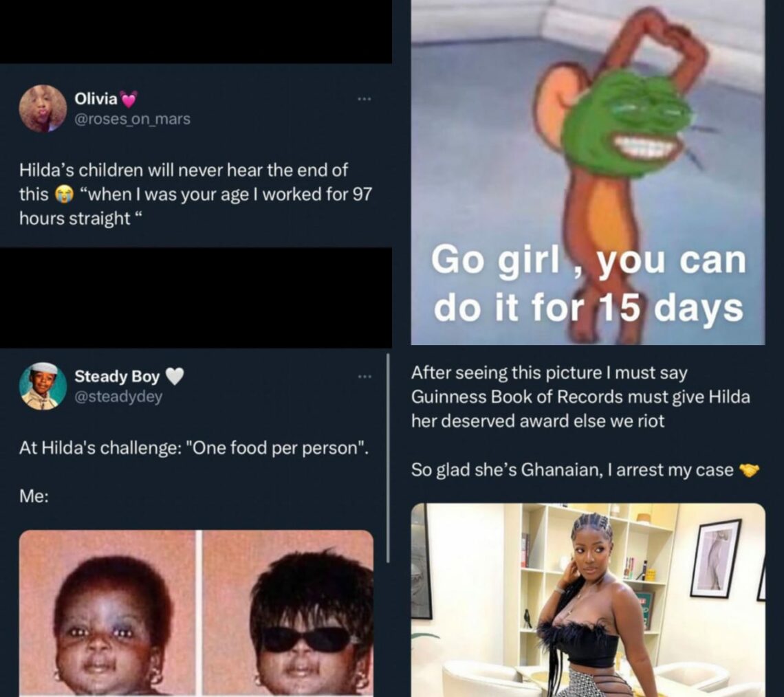Click the pink heart emoji beside Olivia
The height and width of the screenshot is (697, 784).
129,100
